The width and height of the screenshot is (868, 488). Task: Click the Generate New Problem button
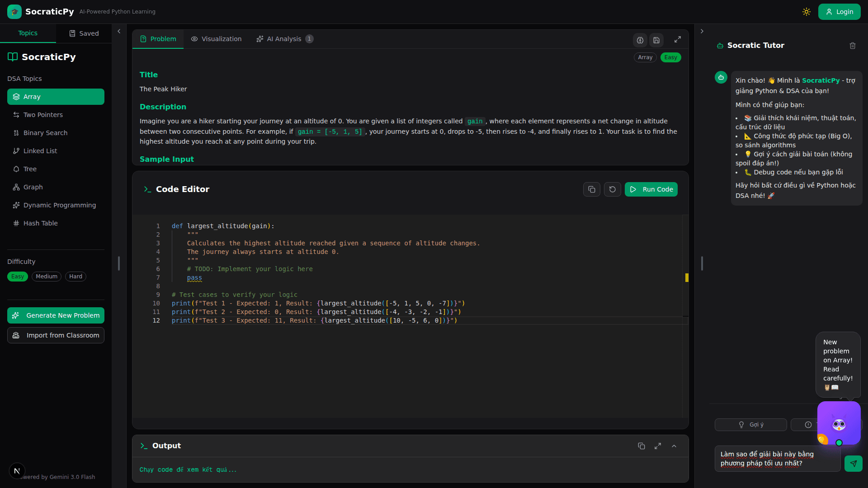(56, 315)
